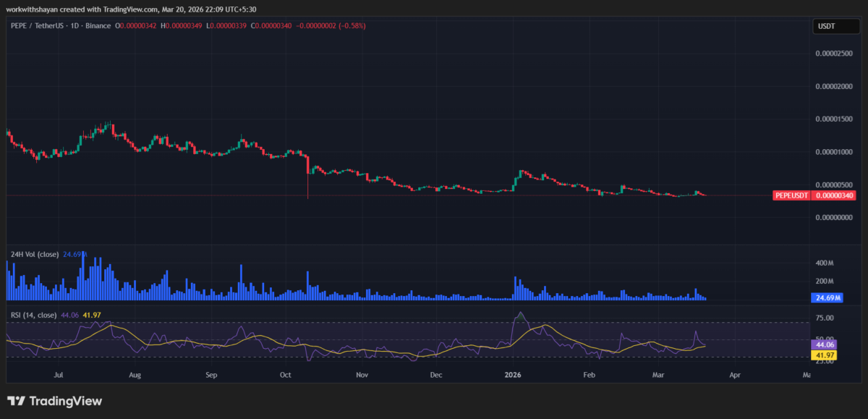The image size is (868, 419).
Task: Select the red PEPEUSDT price label
Action: 814,195
